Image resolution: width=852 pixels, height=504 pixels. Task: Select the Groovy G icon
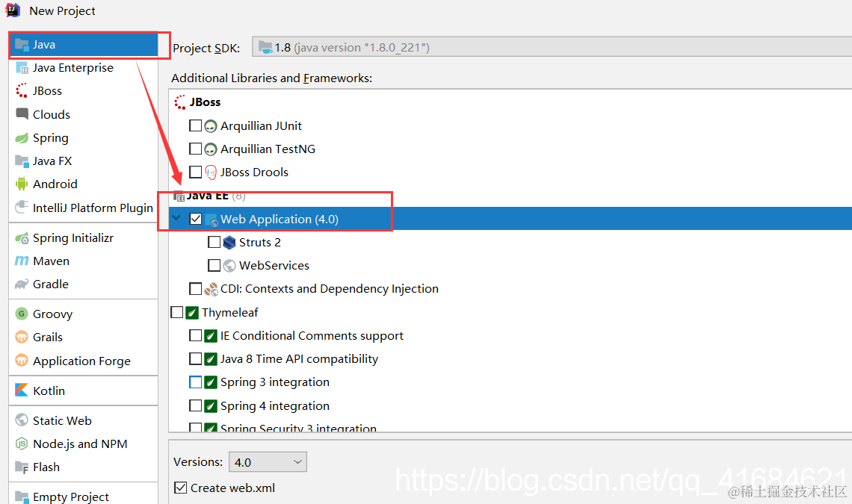(22, 314)
